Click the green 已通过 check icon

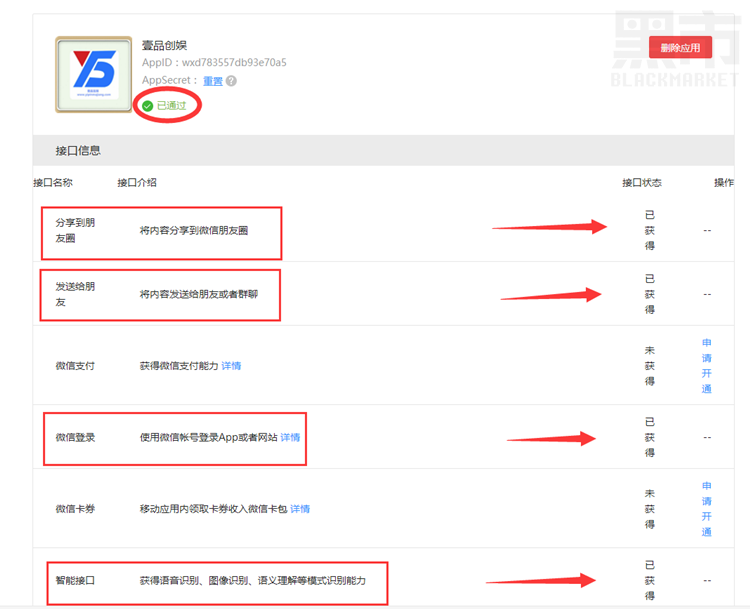147,106
